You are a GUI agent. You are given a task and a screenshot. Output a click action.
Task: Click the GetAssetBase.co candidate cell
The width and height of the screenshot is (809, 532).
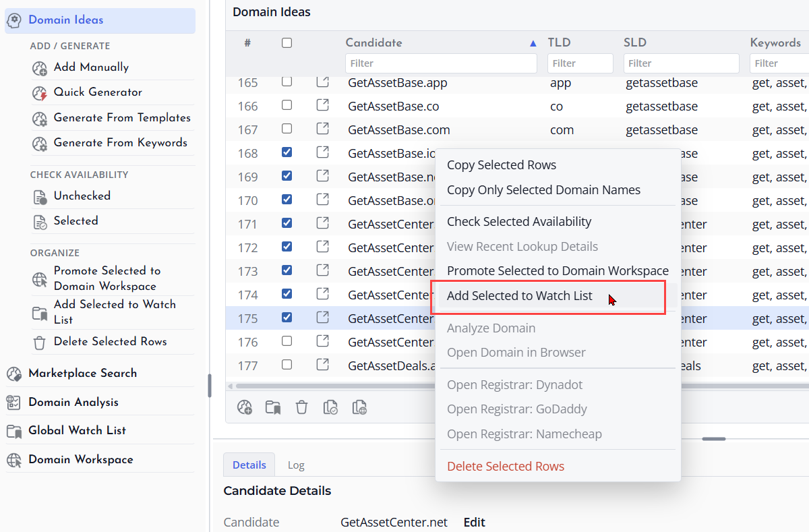(394, 106)
